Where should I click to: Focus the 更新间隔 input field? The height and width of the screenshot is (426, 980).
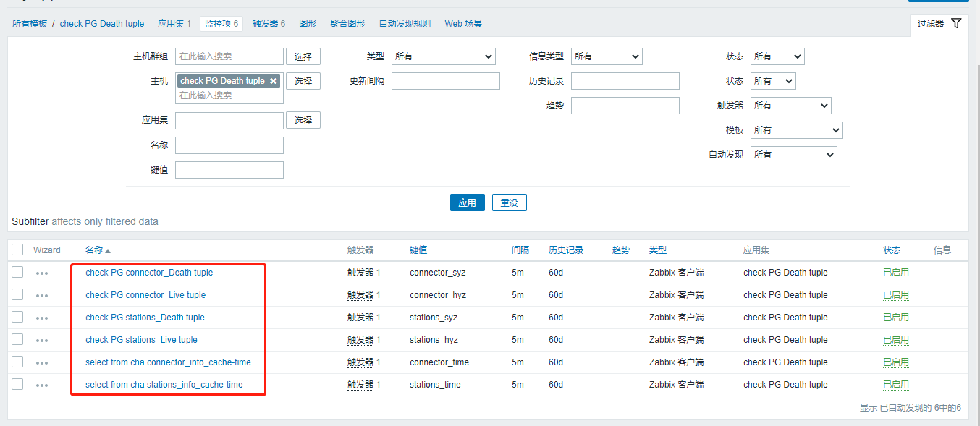pos(446,81)
